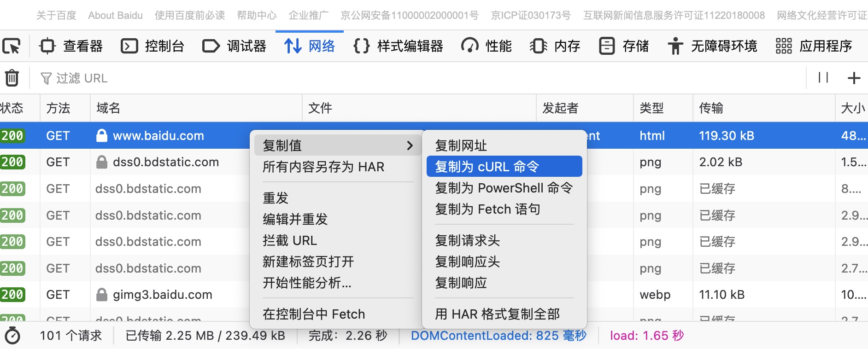Viewport: 868px width, 349px height.
Task: Open the 查看器 inspector tab
Action: 71,46
